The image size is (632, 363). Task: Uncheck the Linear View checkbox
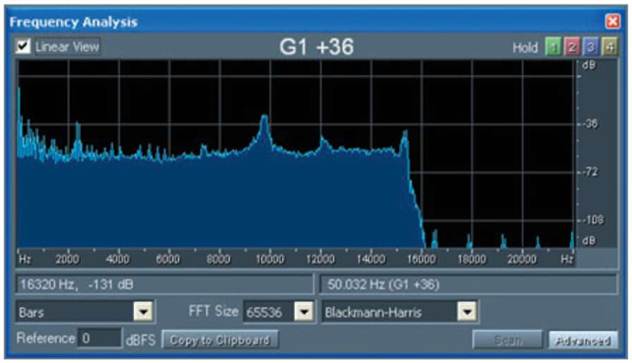[23, 46]
